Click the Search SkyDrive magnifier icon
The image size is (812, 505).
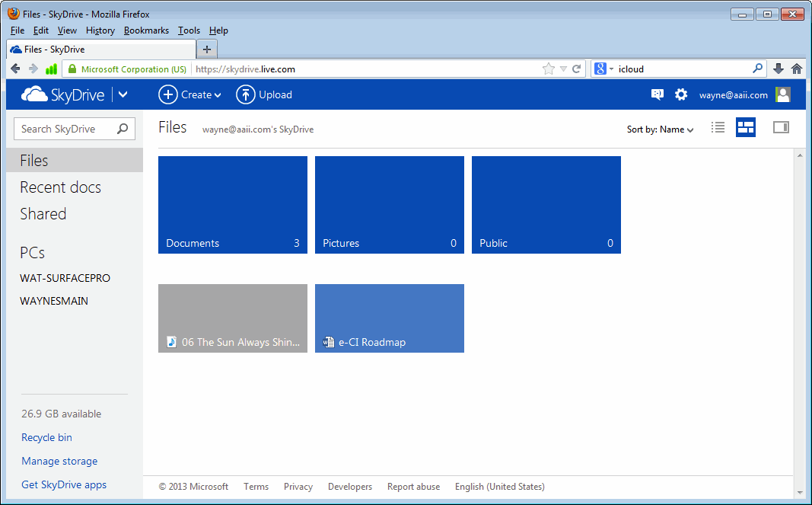tap(123, 129)
